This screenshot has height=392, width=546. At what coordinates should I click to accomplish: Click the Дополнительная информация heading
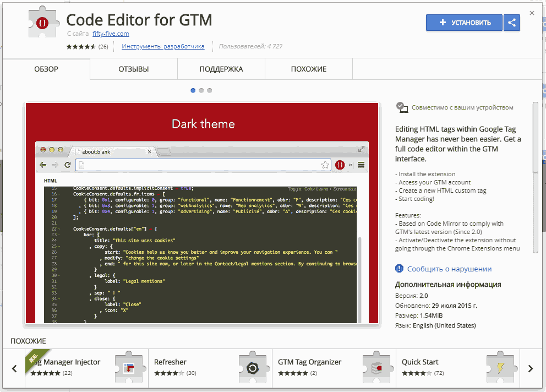click(x=448, y=284)
